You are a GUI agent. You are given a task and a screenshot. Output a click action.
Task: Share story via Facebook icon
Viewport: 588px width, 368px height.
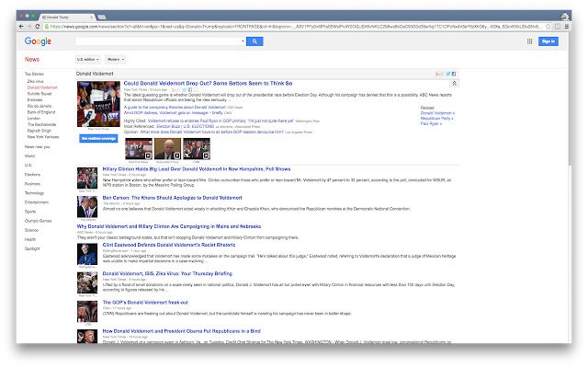pos(453,73)
